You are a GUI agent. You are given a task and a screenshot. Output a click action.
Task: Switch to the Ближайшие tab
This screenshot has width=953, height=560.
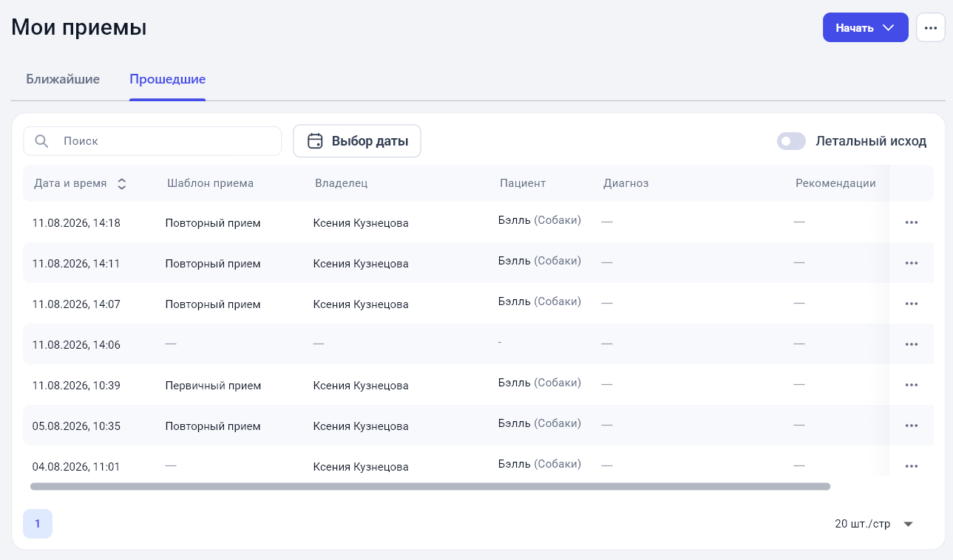(63, 79)
